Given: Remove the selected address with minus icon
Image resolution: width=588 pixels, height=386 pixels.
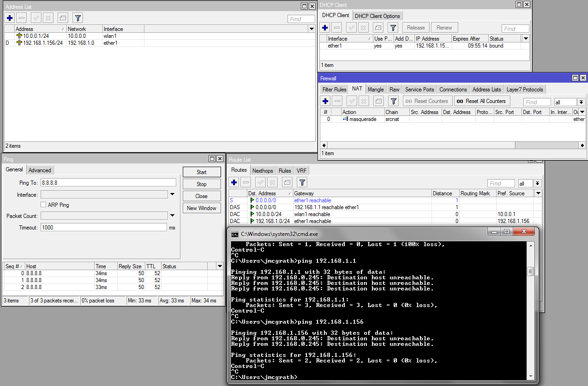Looking at the screenshot, I should [x=22, y=18].
